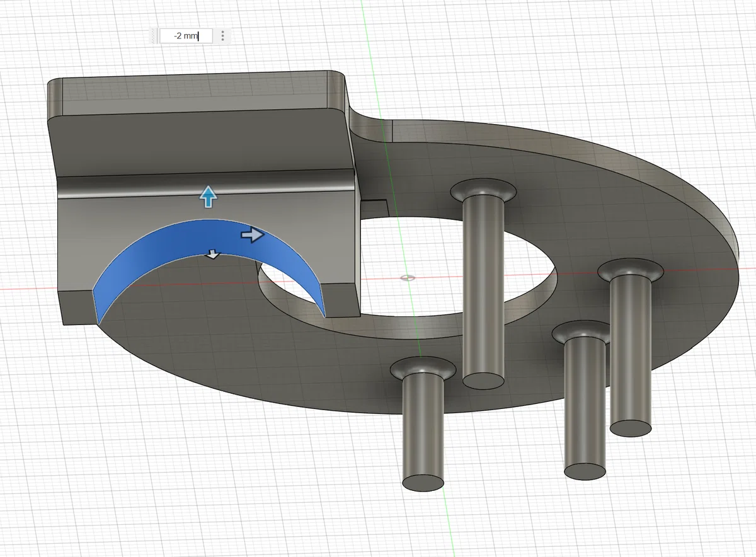This screenshot has height=557, width=756.
Task: Open the three-dot options beside the distance field
Action: click(x=222, y=36)
